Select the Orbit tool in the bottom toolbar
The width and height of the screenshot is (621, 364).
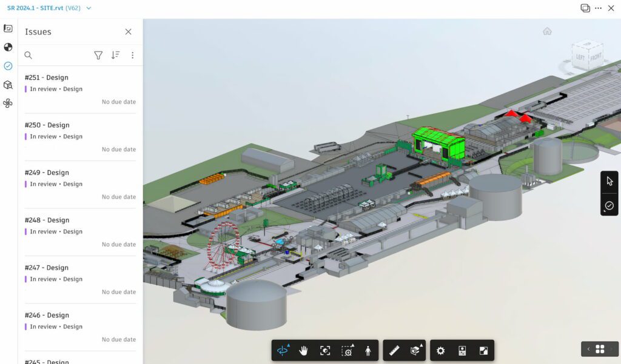coord(282,350)
